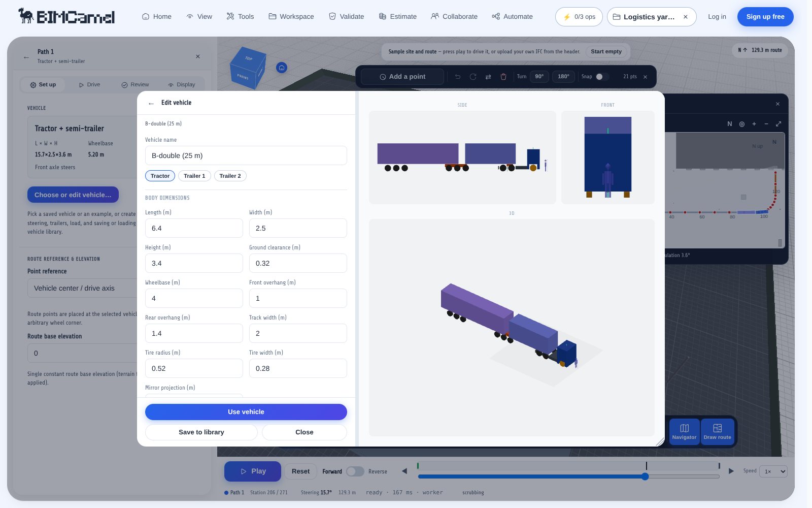Open the Navigator panel
Viewport: 812px width, 508px height.
[x=684, y=432]
